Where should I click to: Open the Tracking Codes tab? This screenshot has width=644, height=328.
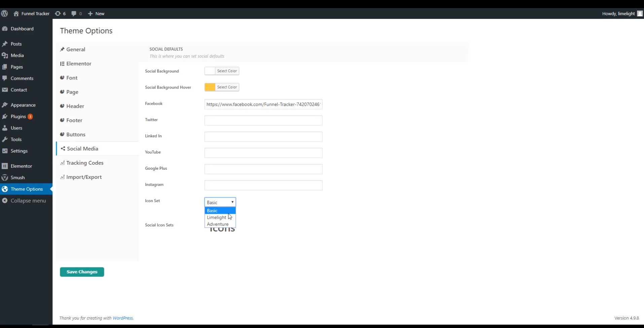[x=85, y=163]
